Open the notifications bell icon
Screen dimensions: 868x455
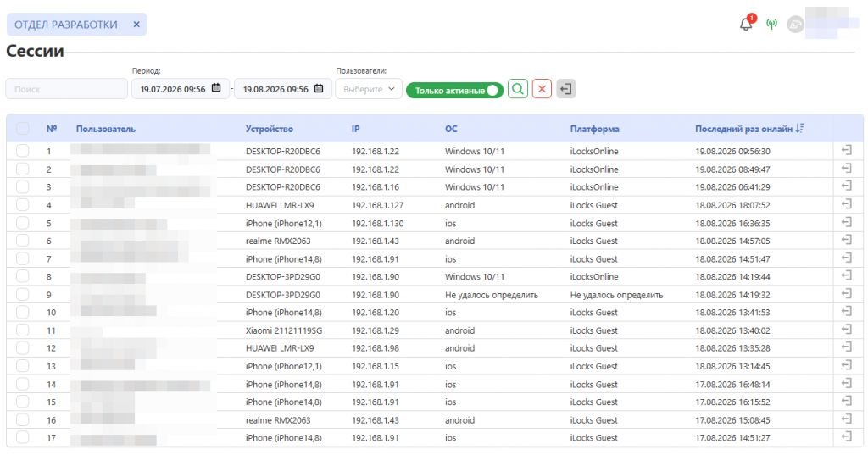[746, 24]
